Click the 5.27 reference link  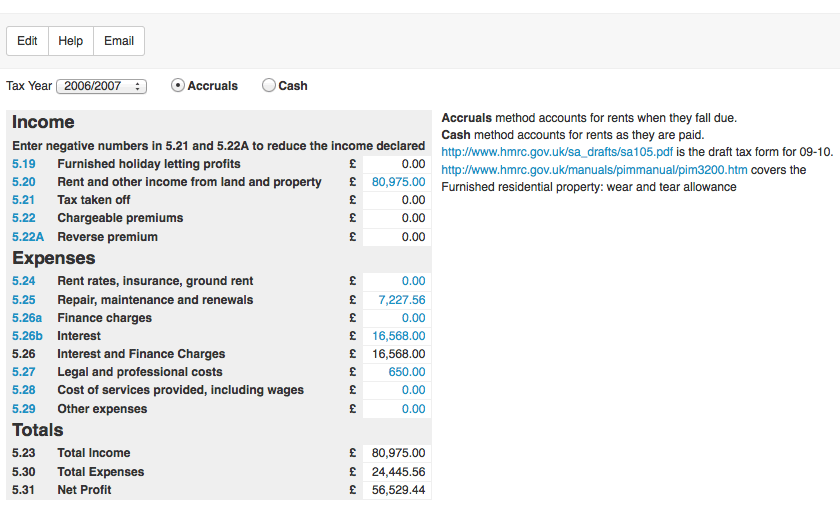pos(24,372)
